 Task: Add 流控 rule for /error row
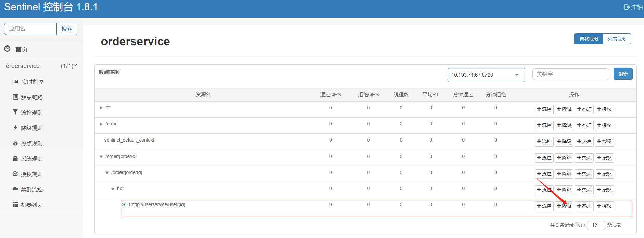point(544,125)
